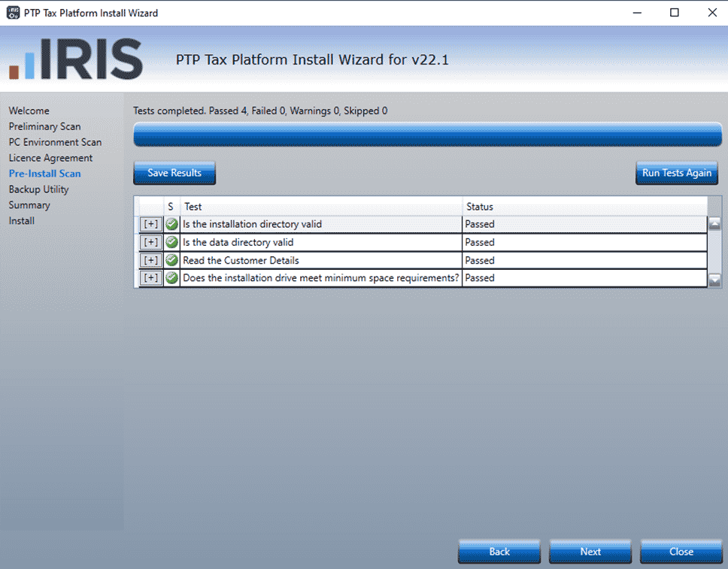Select the PC Environment Scan step

55,142
